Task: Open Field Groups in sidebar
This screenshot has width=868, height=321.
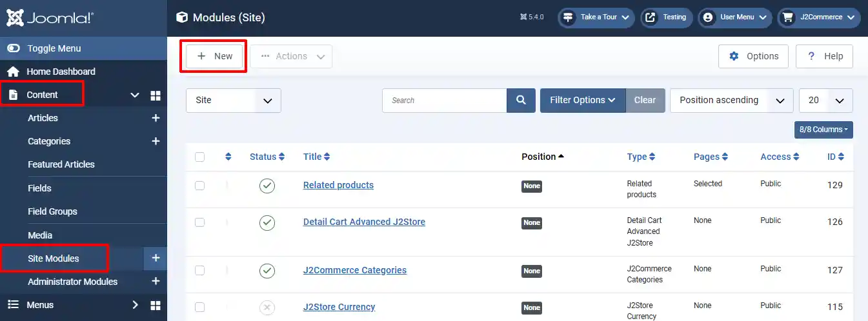Action: click(52, 211)
